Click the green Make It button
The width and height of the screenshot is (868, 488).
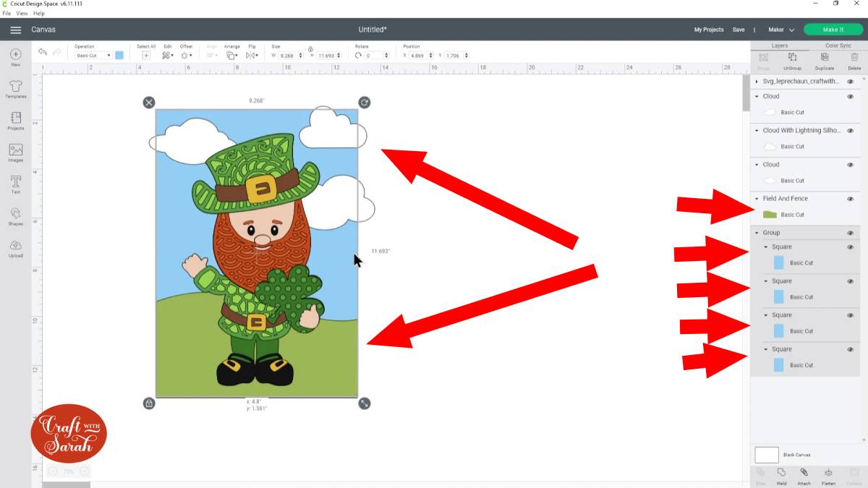coord(833,30)
